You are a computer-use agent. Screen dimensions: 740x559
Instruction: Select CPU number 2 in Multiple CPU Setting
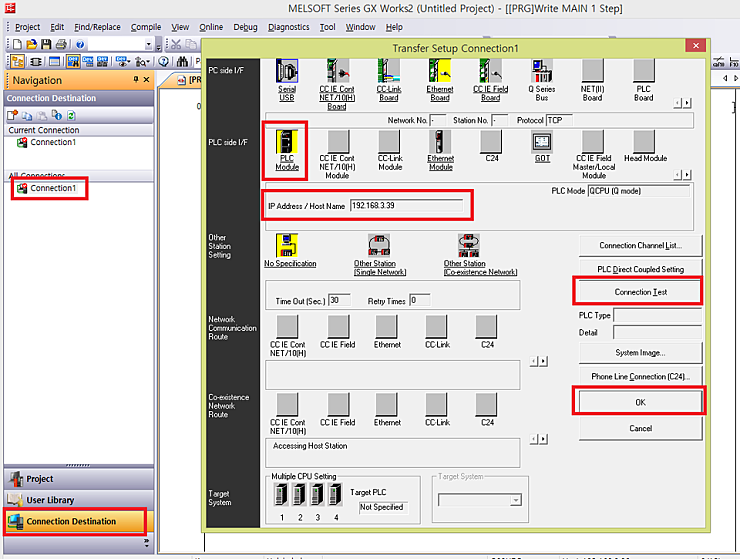(299, 495)
